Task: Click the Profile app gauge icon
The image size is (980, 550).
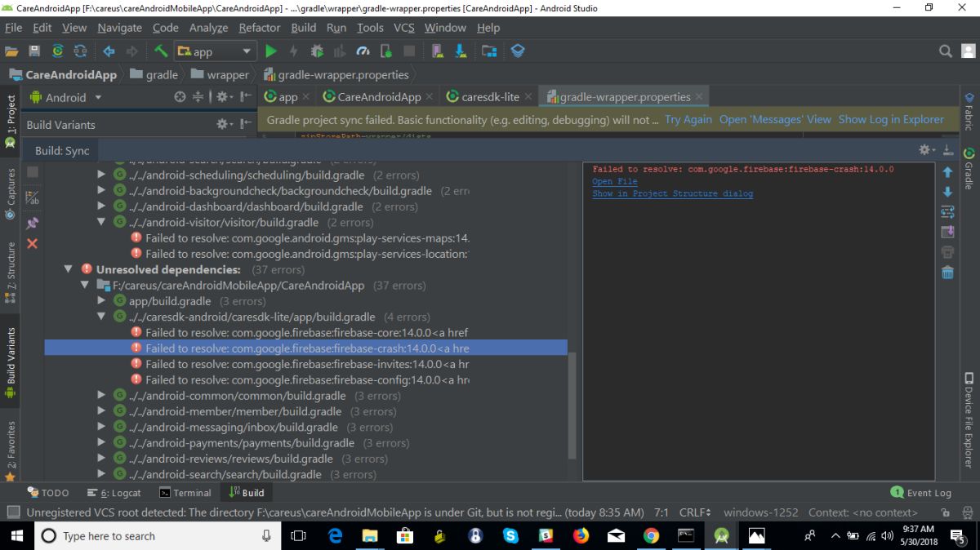Action: [x=363, y=51]
